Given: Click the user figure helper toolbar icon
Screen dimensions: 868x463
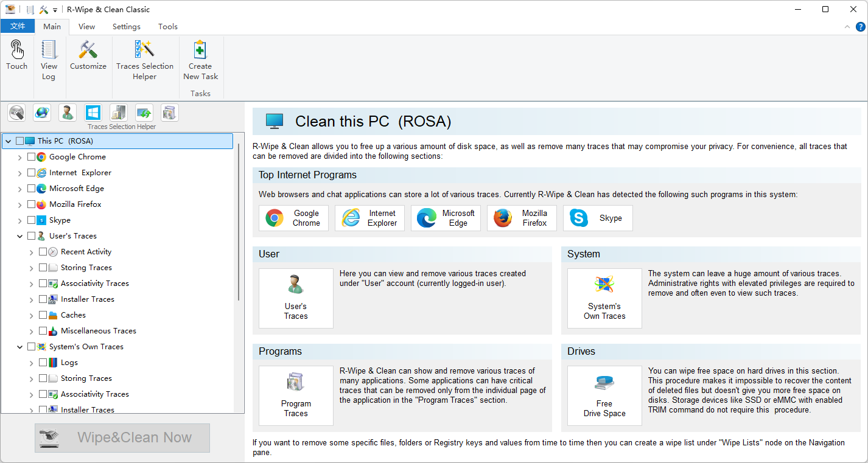Looking at the screenshot, I should point(68,113).
